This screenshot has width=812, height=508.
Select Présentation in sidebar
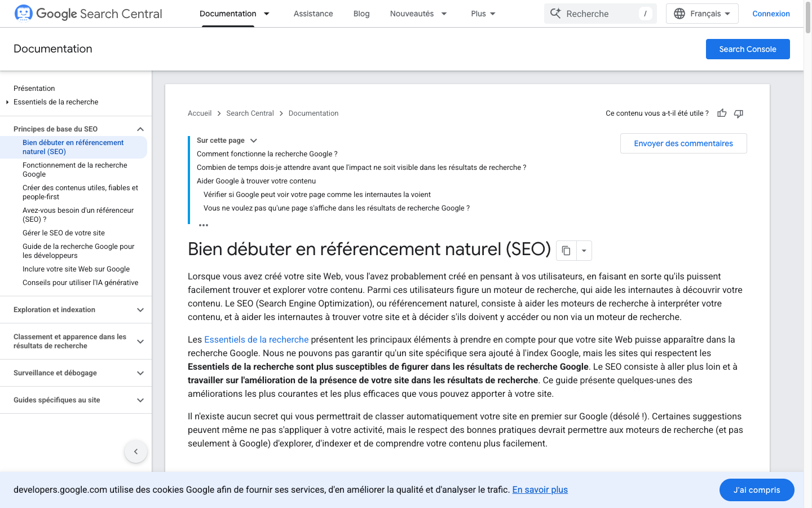[x=34, y=89]
